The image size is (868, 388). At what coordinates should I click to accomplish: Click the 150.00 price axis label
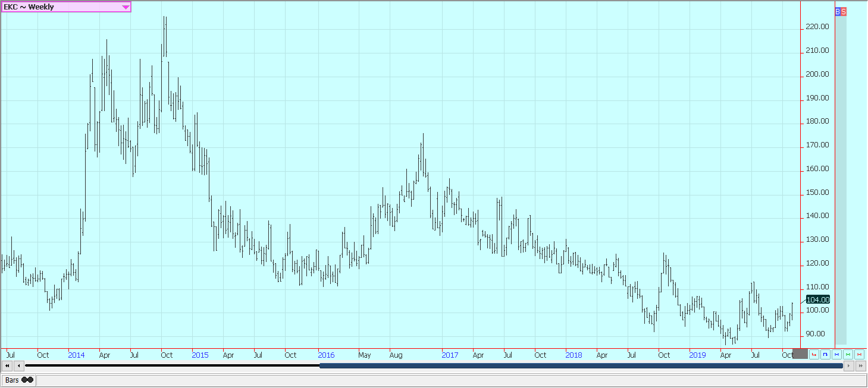[x=817, y=193]
